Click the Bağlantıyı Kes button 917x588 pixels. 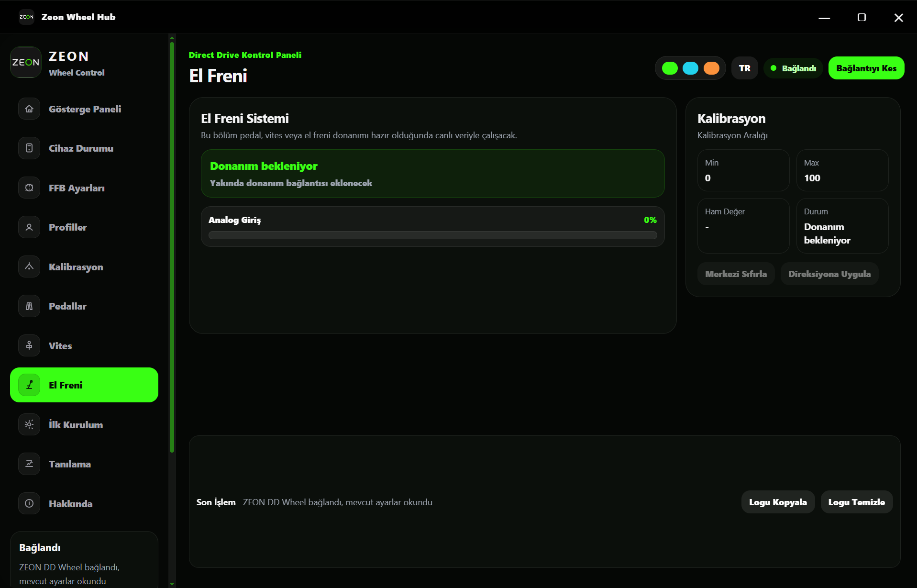point(866,68)
